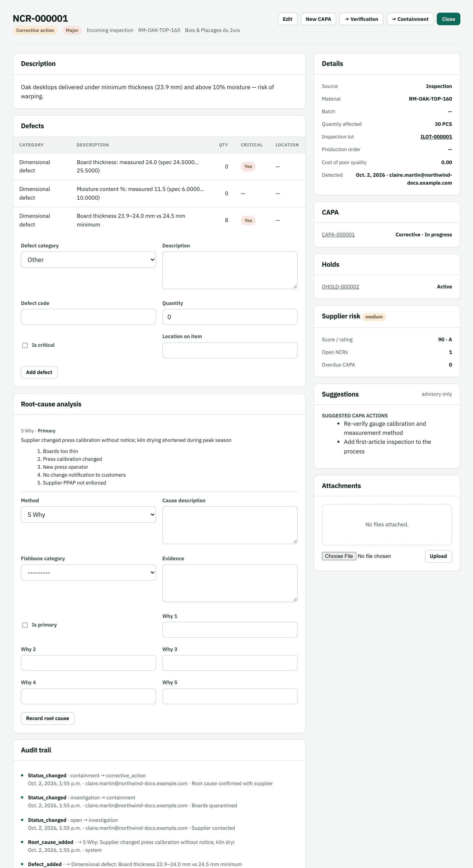
Task: Click the 'Corrective · In progress' CAPA status
Action: pyautogui.click(x=424, y=235)
